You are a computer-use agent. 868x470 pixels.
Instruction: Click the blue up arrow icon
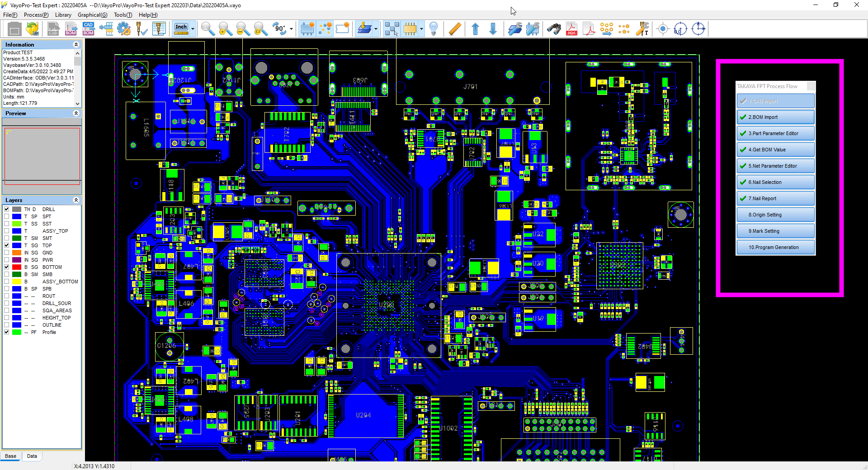pyautogui.click(x=475, y=29)
